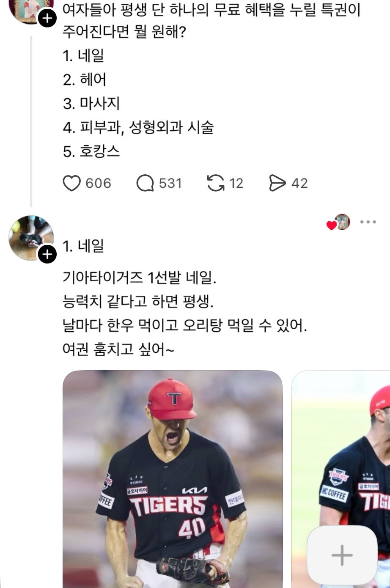Open reply count 531
The height and width of the screenshot is (588, 390).
[x=170, y=183]
